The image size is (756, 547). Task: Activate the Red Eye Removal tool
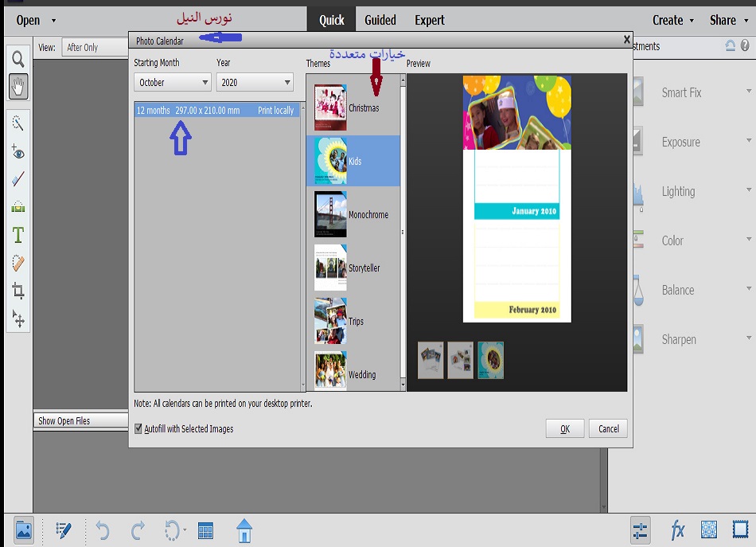click(18, 152)
